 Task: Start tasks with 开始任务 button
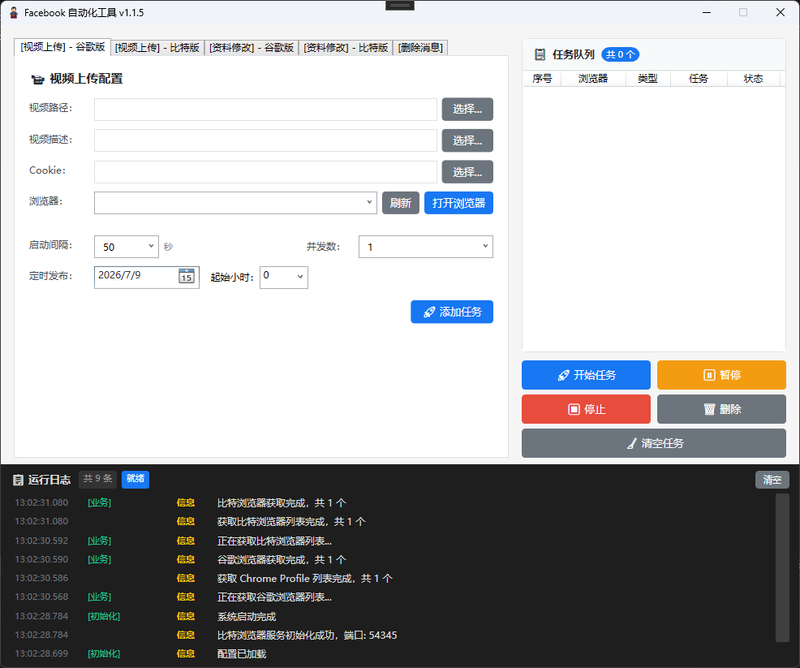tap(586, 375)
